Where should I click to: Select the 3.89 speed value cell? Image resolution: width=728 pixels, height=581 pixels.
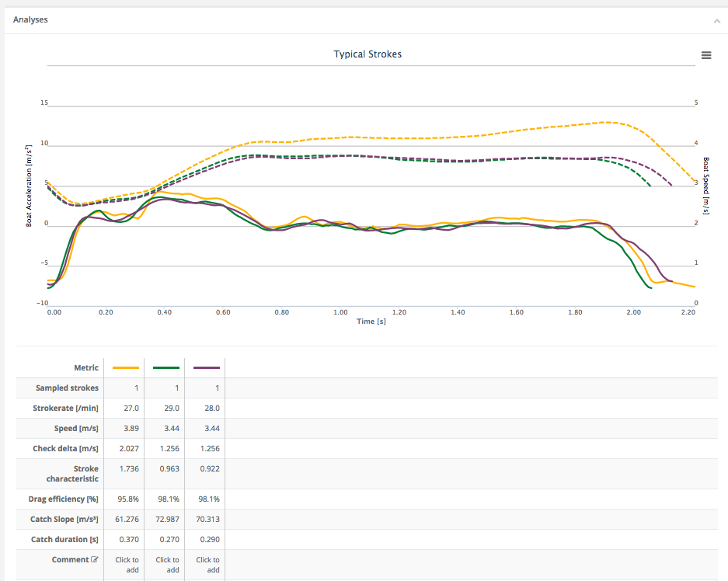pyautogui.click(x=131, y=428)
